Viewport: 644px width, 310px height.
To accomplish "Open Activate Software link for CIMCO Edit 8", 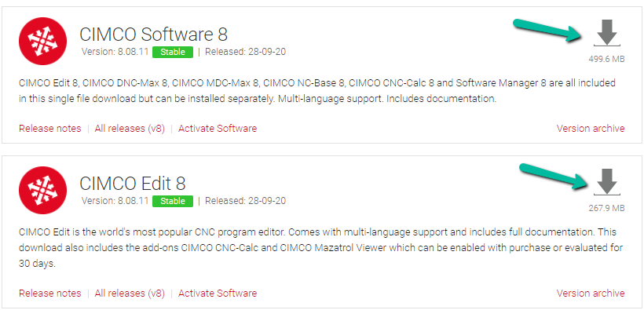I will tap(218, 294).
